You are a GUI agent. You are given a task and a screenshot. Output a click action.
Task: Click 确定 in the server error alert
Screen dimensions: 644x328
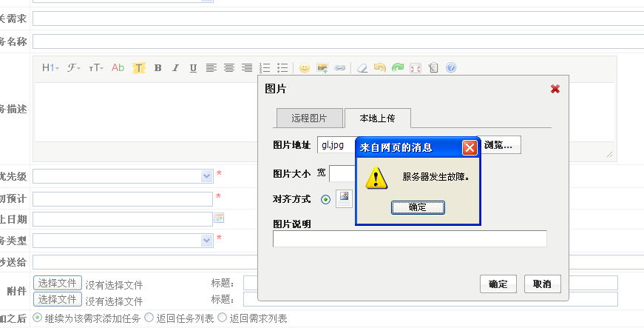coord(418,207)
